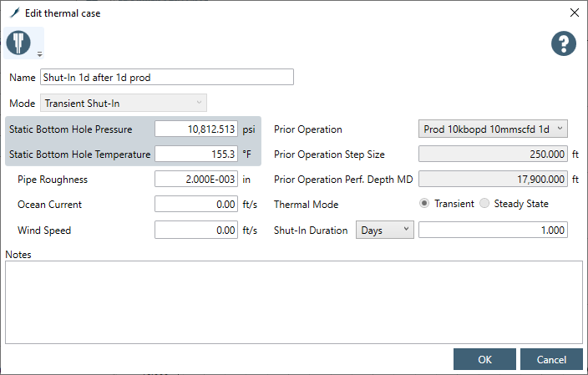This screenshot has height=375, width=588.
Task: Select the Transient thermal mode radio
Action: pyautogui.click(x=425, y=204)
